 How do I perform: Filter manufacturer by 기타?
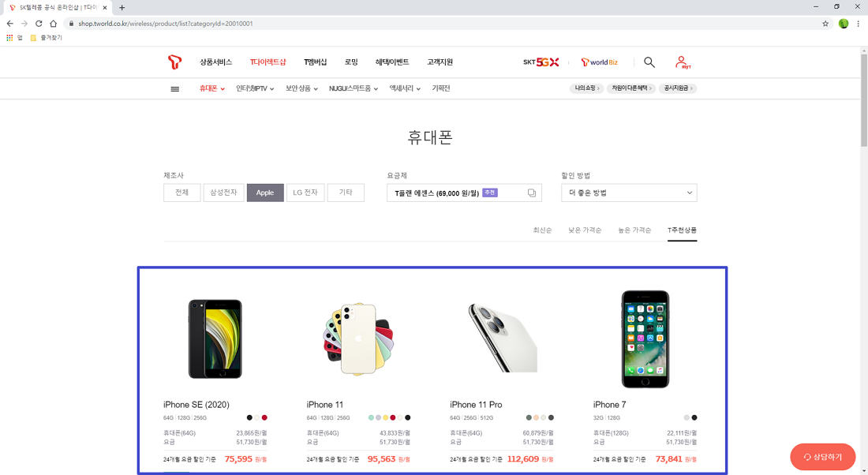point(346,193)
